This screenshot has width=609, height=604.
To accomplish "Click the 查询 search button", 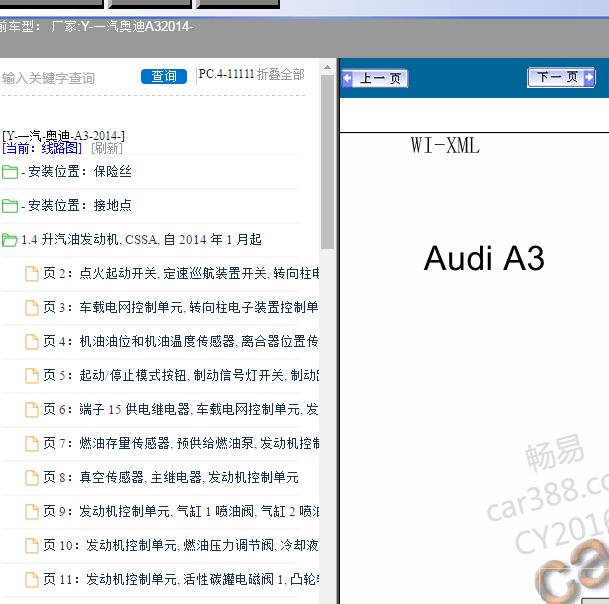I will [x=164, y=76].
